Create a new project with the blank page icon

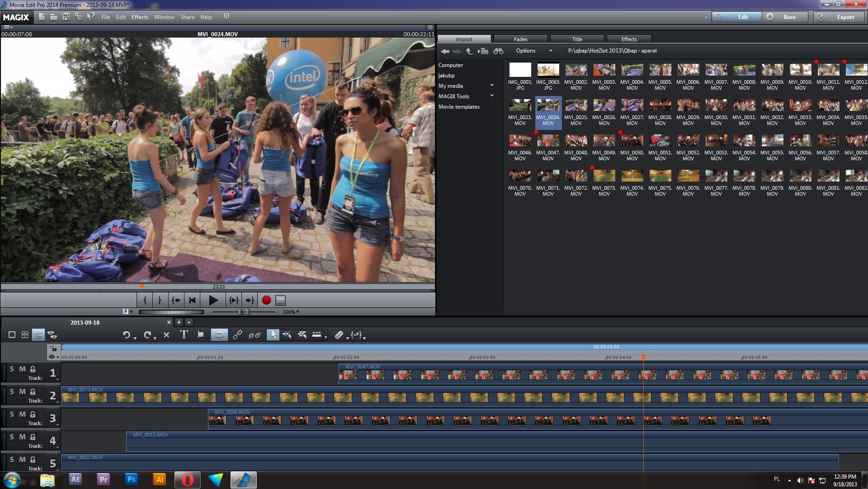[42, 17]
